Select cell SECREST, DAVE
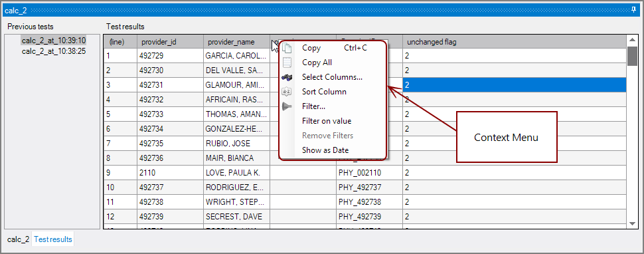The height and width of the screenshot is (254, 644). (236, 217)
